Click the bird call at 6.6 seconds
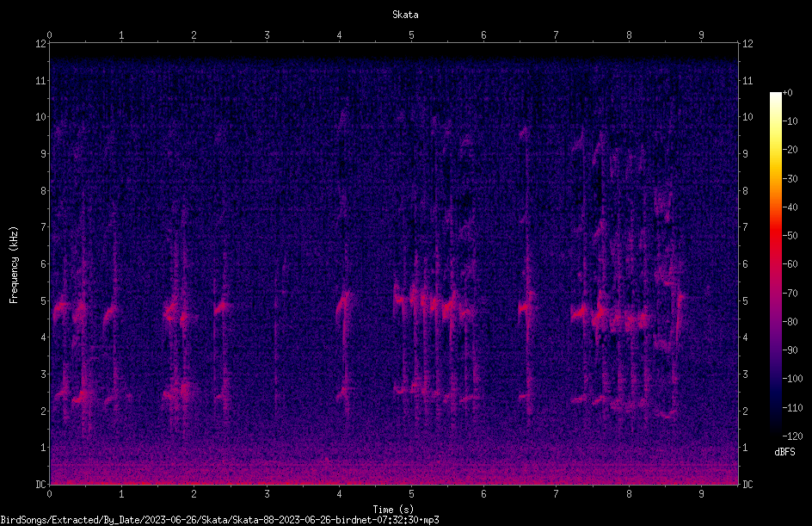Viewport: 812px width, 526px height. coord(526,306)
